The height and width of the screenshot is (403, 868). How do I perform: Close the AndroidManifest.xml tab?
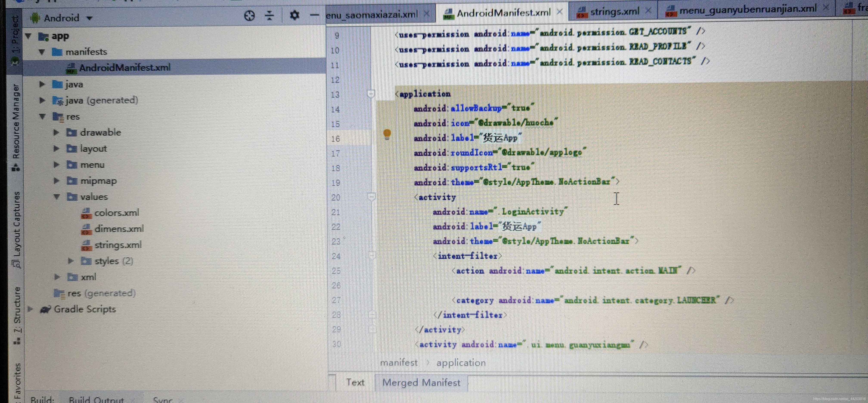tap(560, 12)
